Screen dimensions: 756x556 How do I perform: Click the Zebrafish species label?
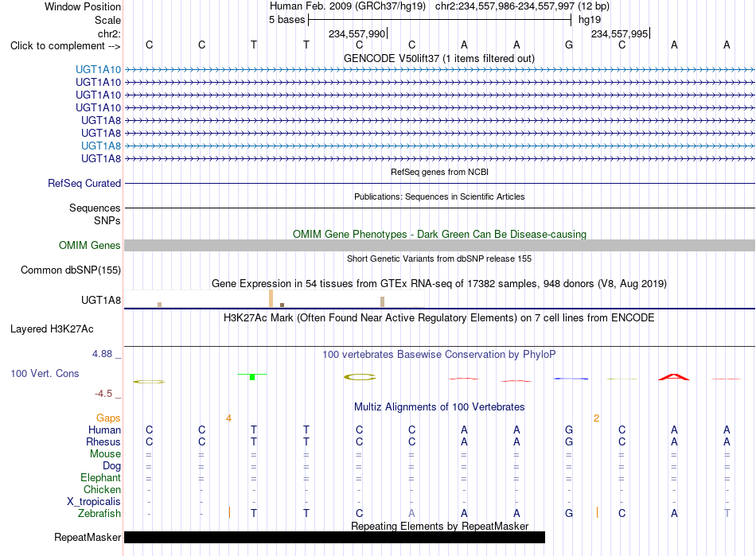99,513
